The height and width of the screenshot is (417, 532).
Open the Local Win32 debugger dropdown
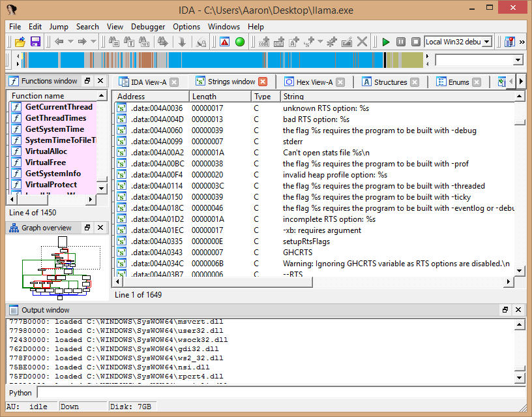487,42
